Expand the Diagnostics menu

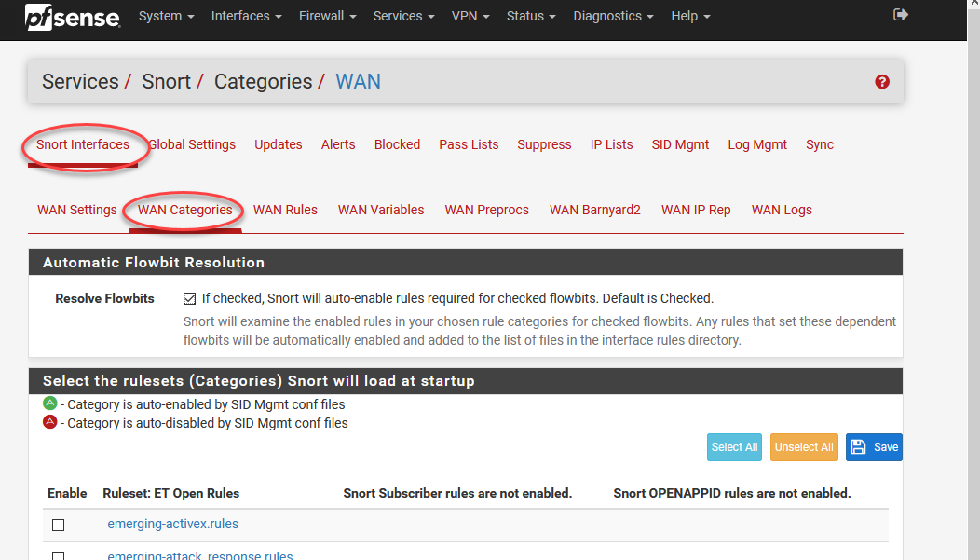click(x=613, y=16)
